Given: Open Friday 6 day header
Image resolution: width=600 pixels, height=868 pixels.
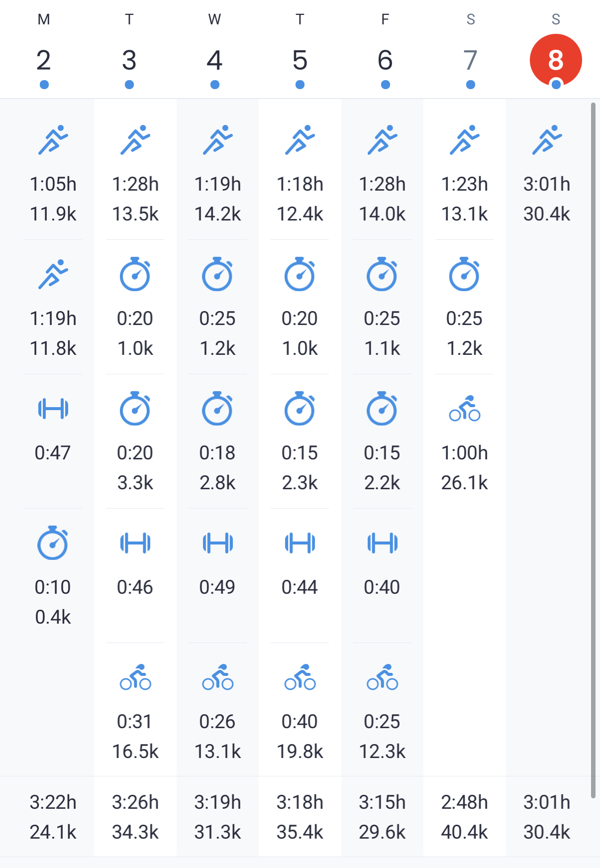Looking at the screenshot, I should click(385, 60).
